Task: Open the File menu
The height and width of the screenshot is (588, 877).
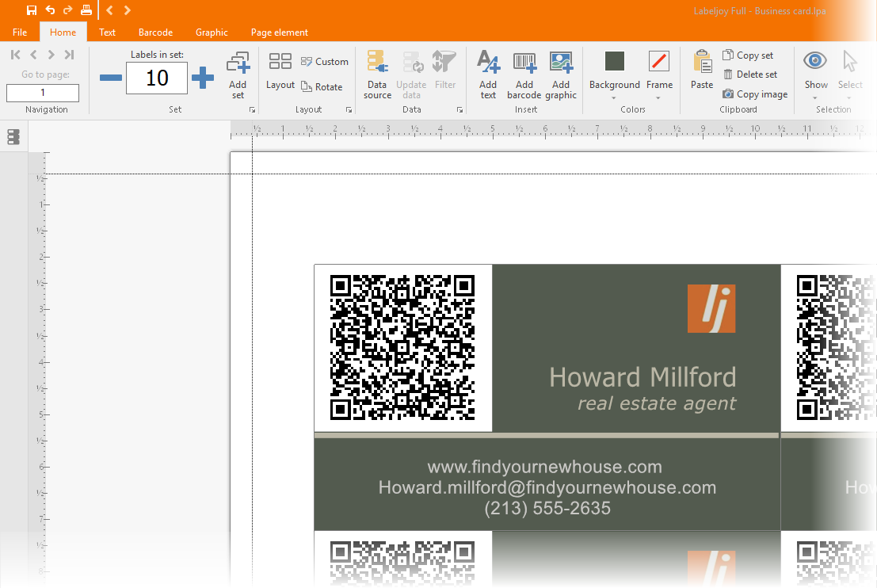Action: tap(20, 32)
